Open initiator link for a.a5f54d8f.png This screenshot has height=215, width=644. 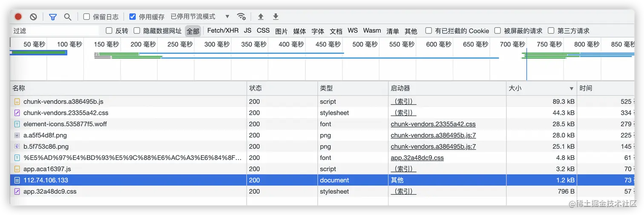tap(433, 135)
